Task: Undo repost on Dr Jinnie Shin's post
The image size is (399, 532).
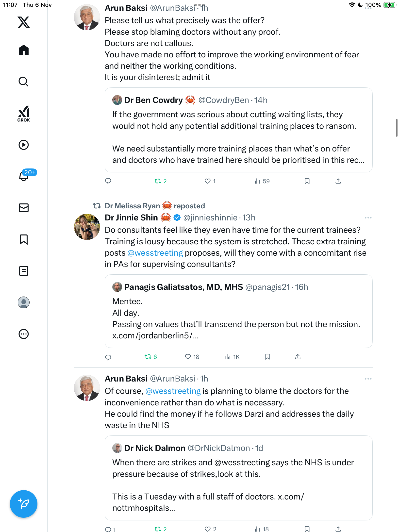Action: click(x=148, y=357)
